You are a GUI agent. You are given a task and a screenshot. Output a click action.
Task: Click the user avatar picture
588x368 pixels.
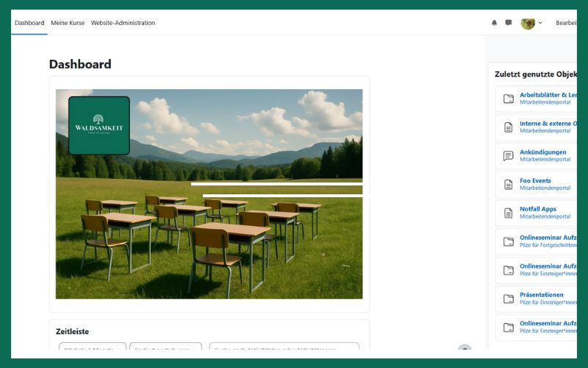tap(528, 23)
